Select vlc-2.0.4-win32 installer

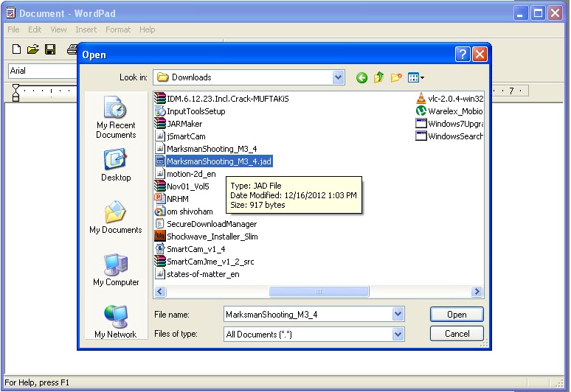[x=450, y=99]
